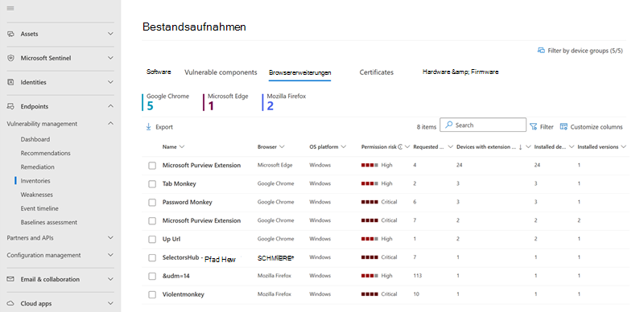Click inside the Search input field

[x=483, y=125]
